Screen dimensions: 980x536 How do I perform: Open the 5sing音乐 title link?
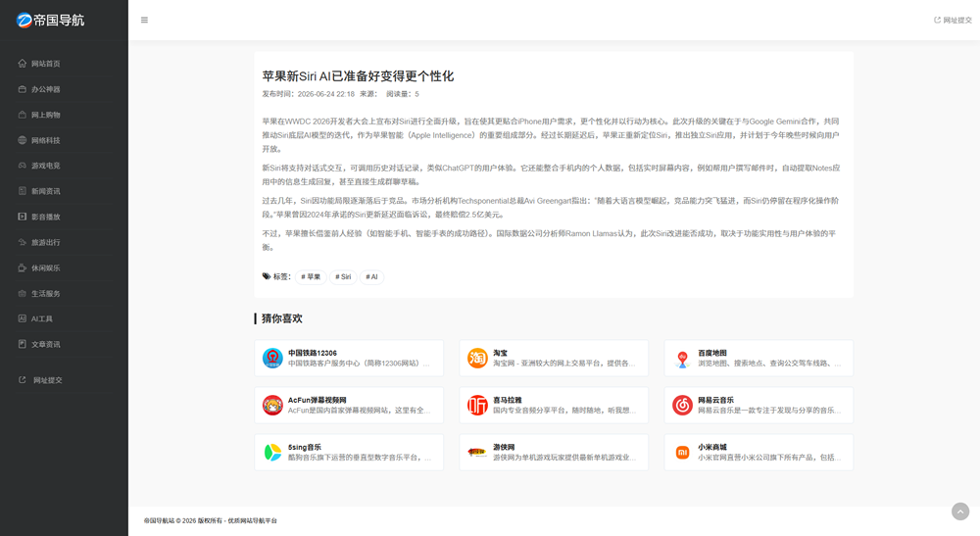click(305, 447)
